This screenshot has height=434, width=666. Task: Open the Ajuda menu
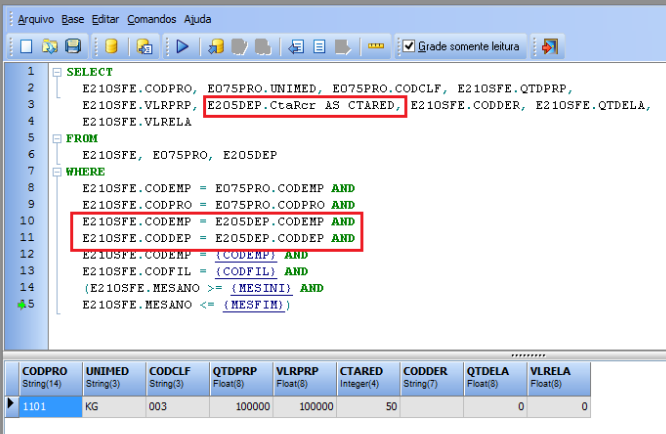[x=198, y=19]
